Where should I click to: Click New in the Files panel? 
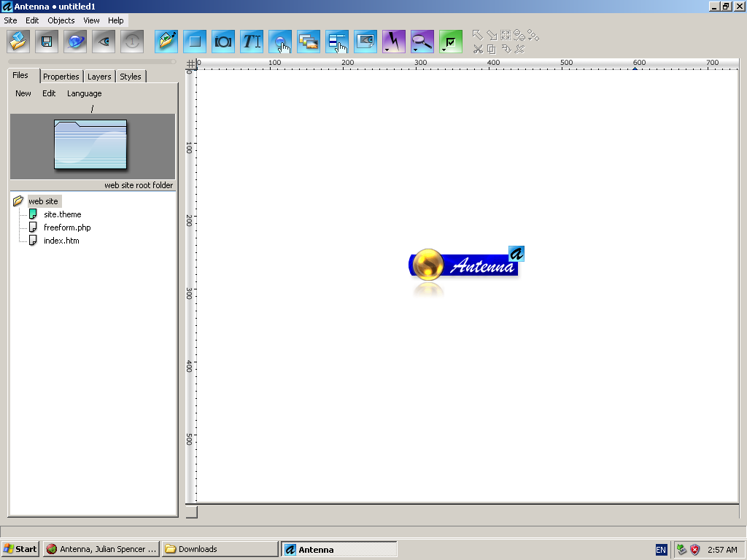click(23, 93)
